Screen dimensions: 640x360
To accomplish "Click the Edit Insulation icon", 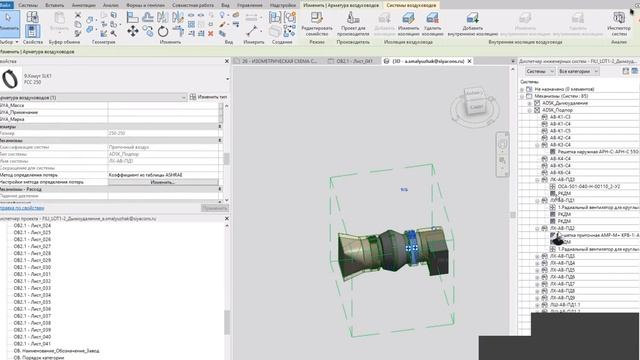I will [408, 18].
